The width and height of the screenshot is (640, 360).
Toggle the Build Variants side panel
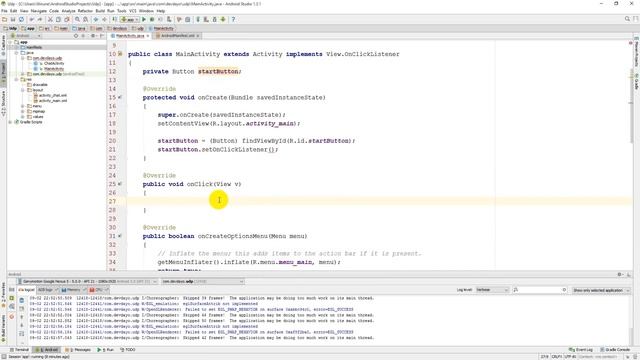click(3, 328)
